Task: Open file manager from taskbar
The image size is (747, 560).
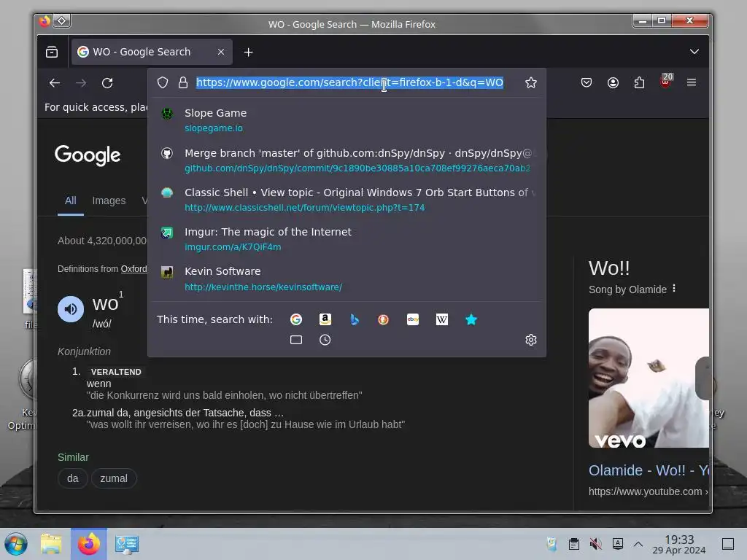Action: click(x=51, y=544)
